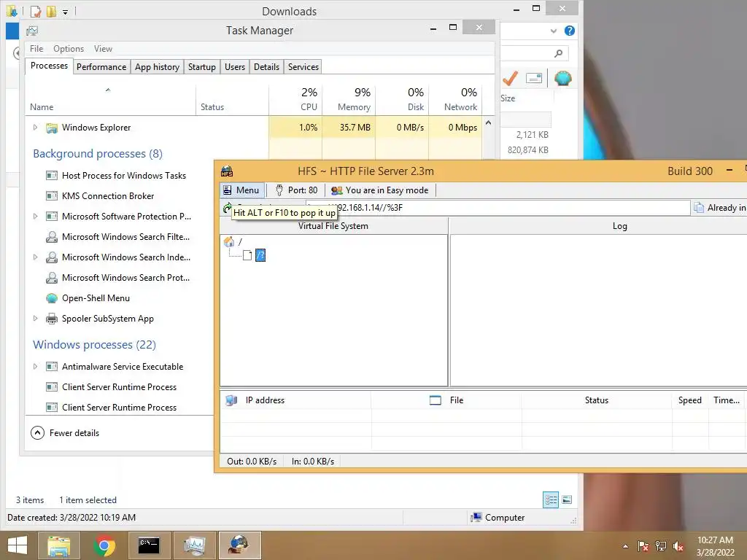Open the Services tab in Task Manager
Image resolution: width=747 pixels, height=560 pixels.
[x=303, y=66]
